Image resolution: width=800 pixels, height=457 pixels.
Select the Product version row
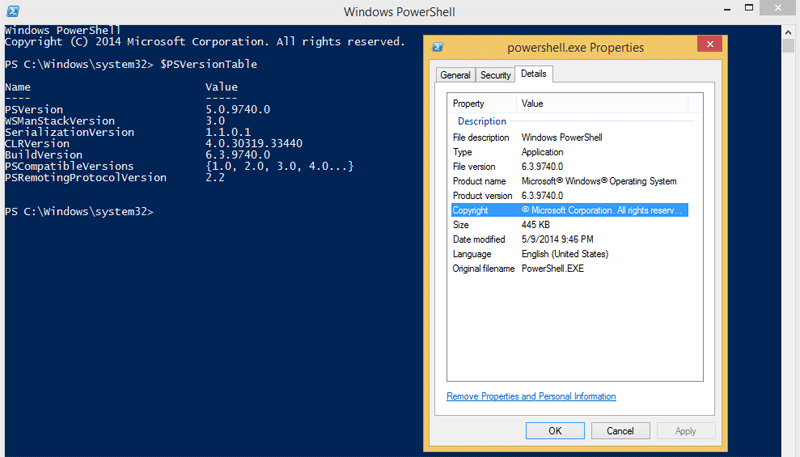[x=569, y=195]
